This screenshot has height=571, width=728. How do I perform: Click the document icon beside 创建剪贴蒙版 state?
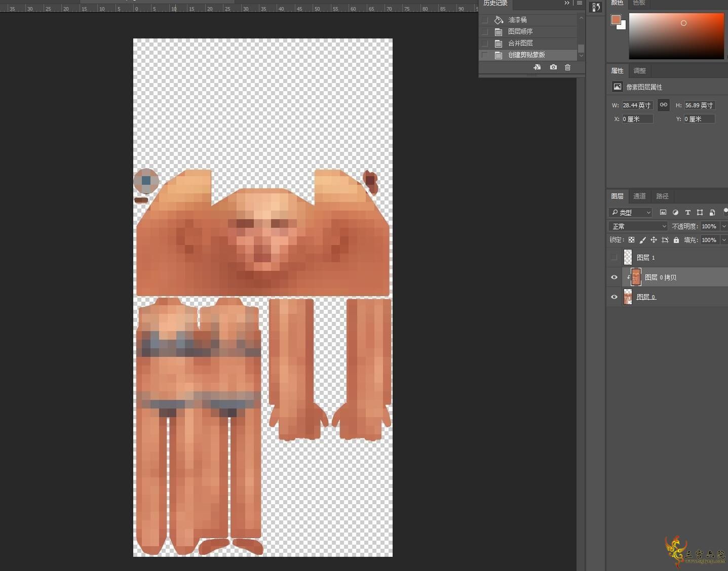click(x=499, y=55)
